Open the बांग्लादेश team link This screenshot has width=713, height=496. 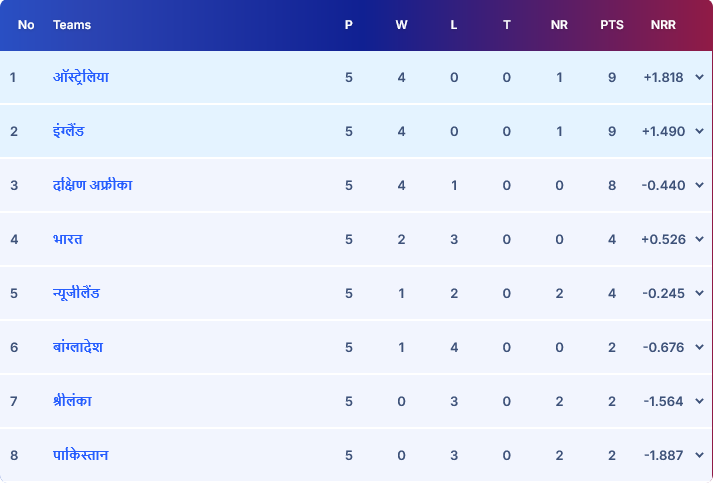[78, 347]
